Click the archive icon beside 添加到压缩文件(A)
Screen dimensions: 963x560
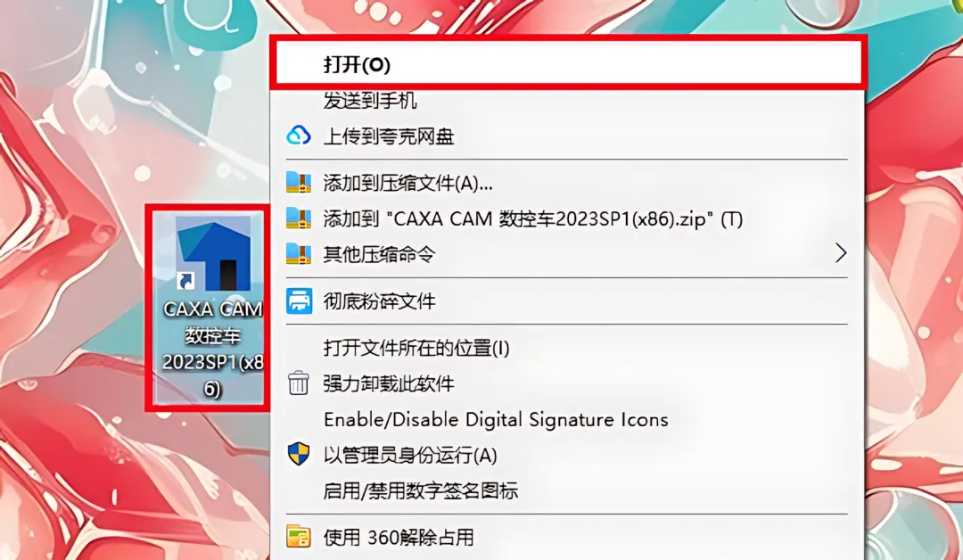click(x=299, y=182)
